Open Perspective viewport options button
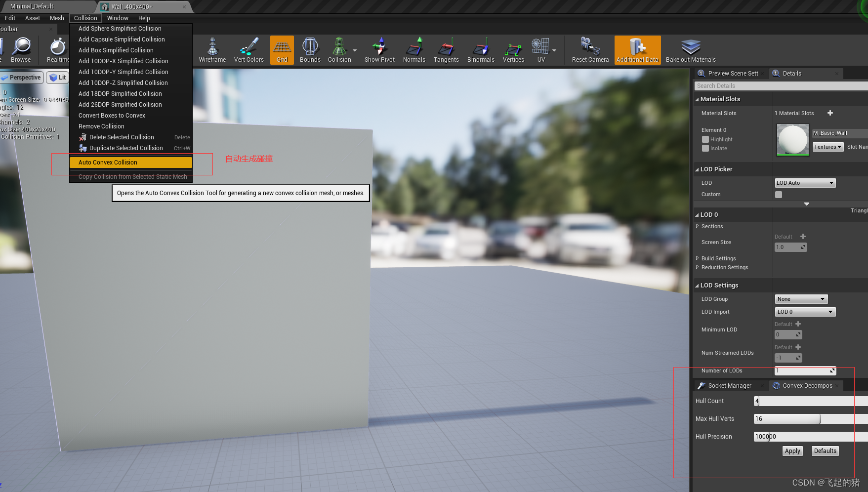This screenshot has width=868, height=492. 22,78
